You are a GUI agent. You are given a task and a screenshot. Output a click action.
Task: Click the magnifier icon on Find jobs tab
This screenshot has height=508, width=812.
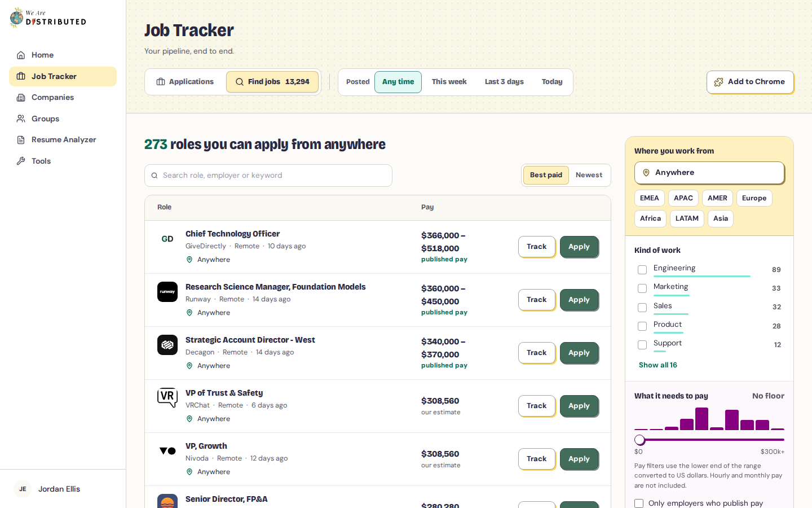(x=240, y=82)
